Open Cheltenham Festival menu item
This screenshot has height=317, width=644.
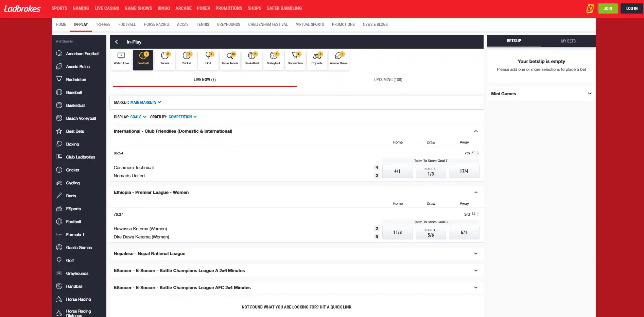pyautogui.click(x=268, y=24)
